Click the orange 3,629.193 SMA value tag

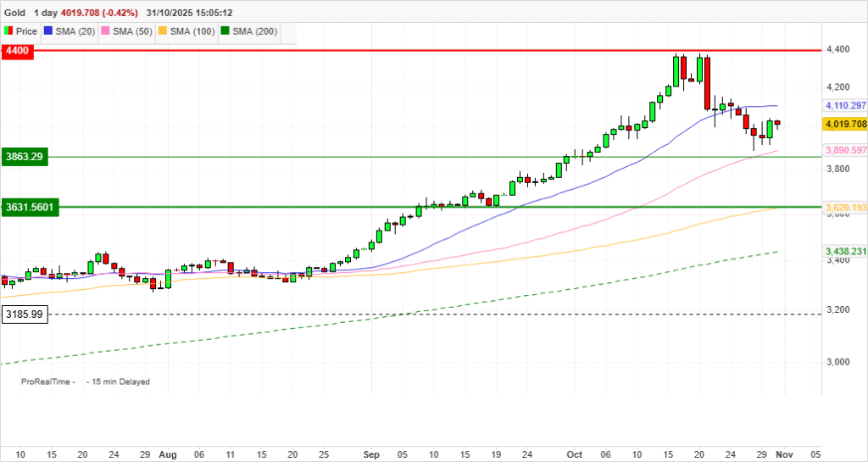click(x=845, y=208)
